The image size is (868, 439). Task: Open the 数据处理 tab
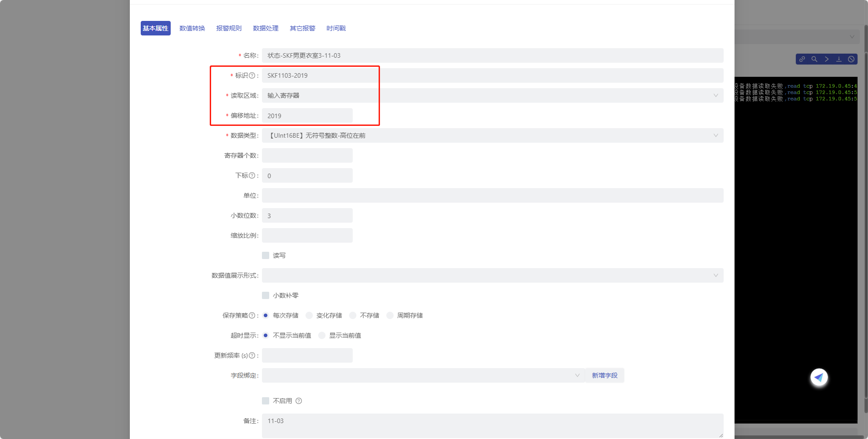click(266, 28)
